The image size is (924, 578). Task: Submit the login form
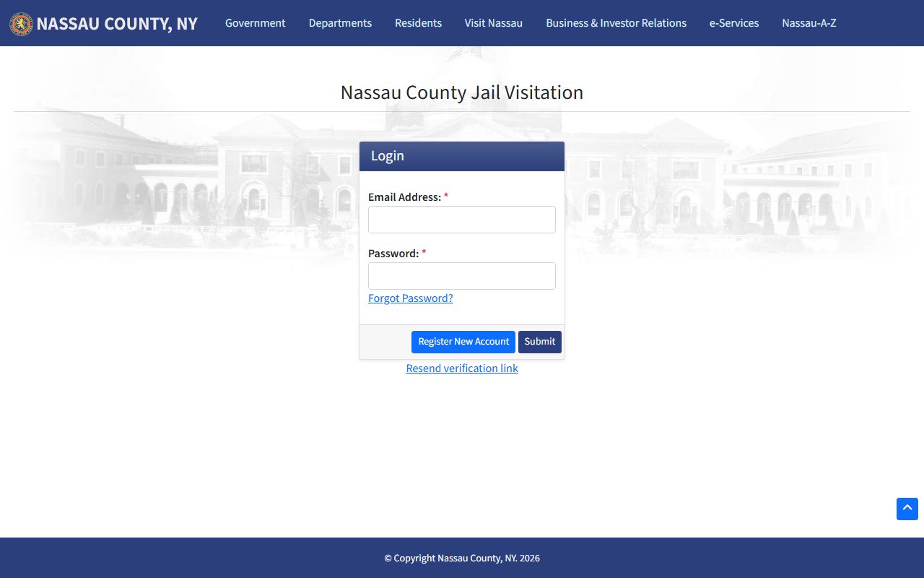(540, 342)
